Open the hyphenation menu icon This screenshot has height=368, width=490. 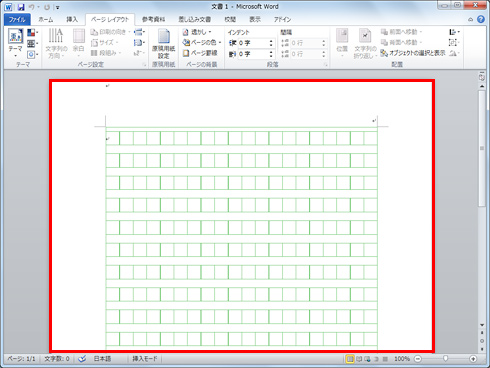[x=139, y=53]
